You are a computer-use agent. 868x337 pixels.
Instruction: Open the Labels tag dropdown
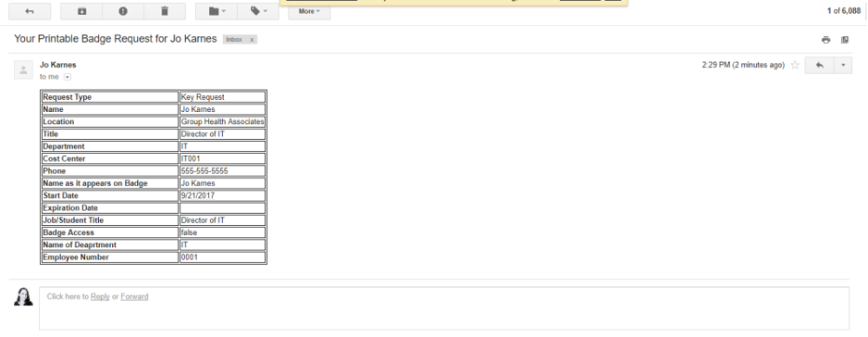click(x=258, y=11)
